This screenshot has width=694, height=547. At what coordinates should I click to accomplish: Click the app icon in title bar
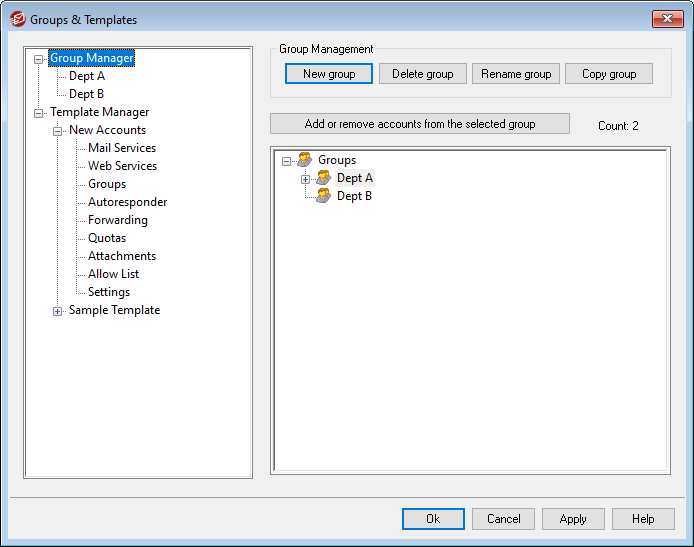pyautogui.click(x=17, y=19)
